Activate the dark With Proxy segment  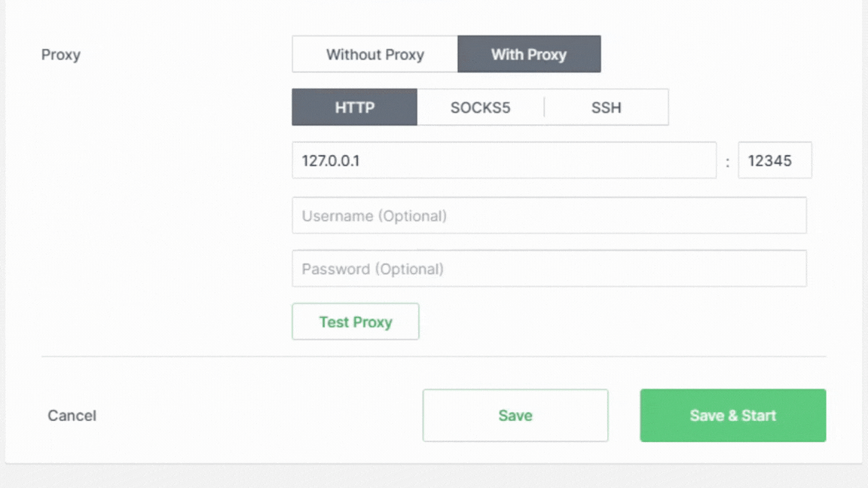click(x=529, y=54)
